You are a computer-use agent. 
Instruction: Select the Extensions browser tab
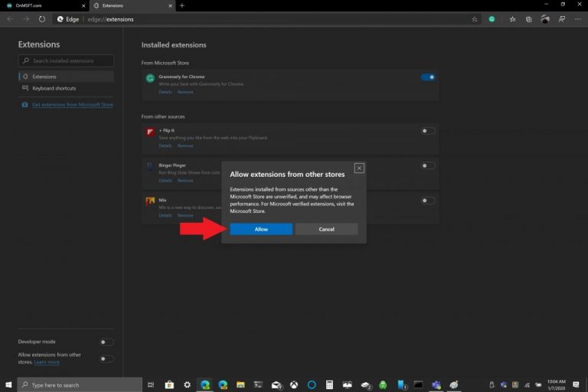[132, 5]
